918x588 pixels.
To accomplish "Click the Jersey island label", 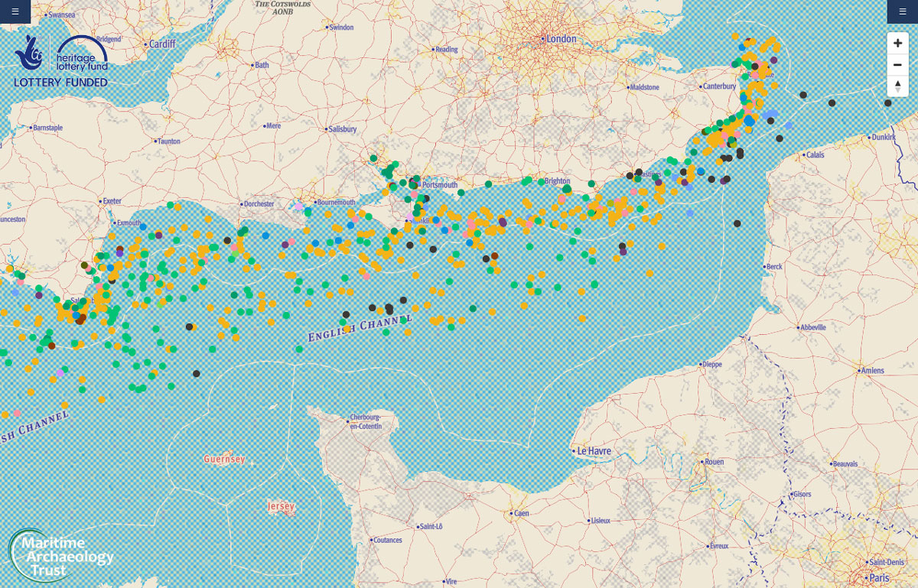I will pyautogui.click(x=281, y=506).
